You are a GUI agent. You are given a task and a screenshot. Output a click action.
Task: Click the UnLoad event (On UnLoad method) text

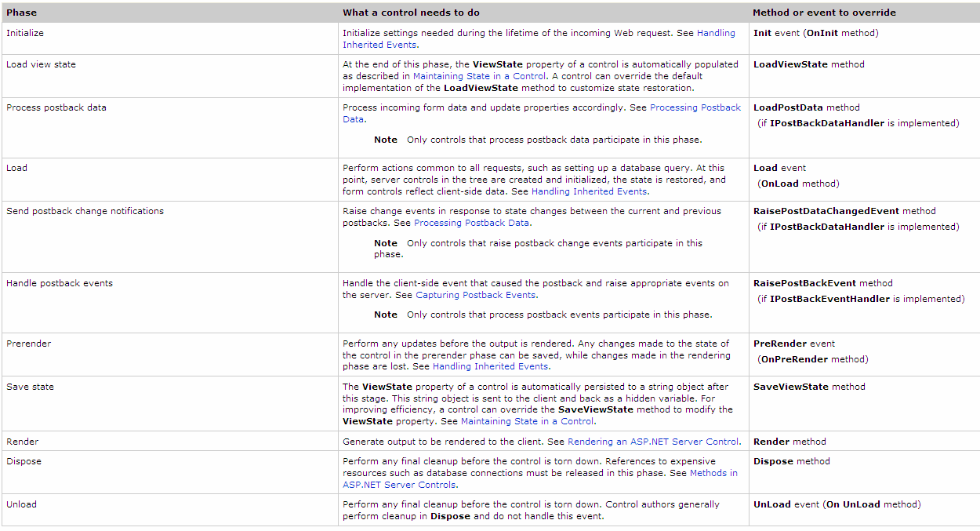(x=837, y=504)
